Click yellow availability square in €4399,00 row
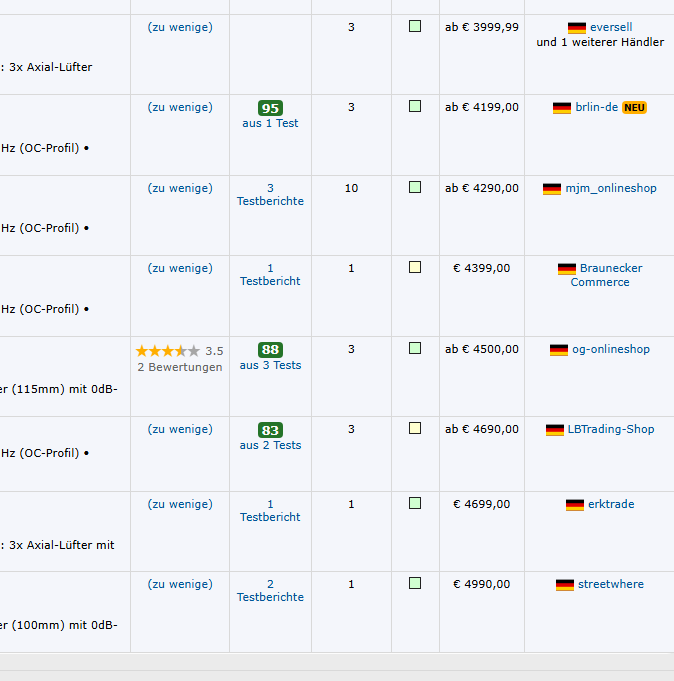The width and height of the screenshot is (674, 681). 415,267
